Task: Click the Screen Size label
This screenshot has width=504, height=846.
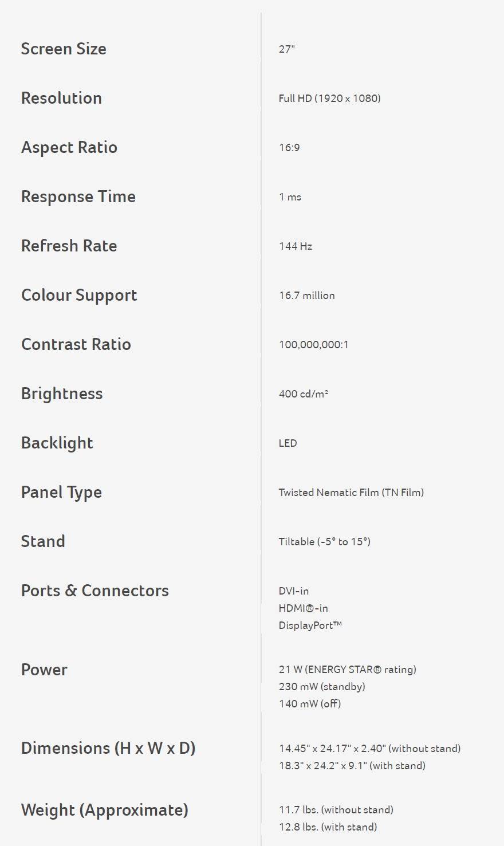Action: click(x=64, y=49)
